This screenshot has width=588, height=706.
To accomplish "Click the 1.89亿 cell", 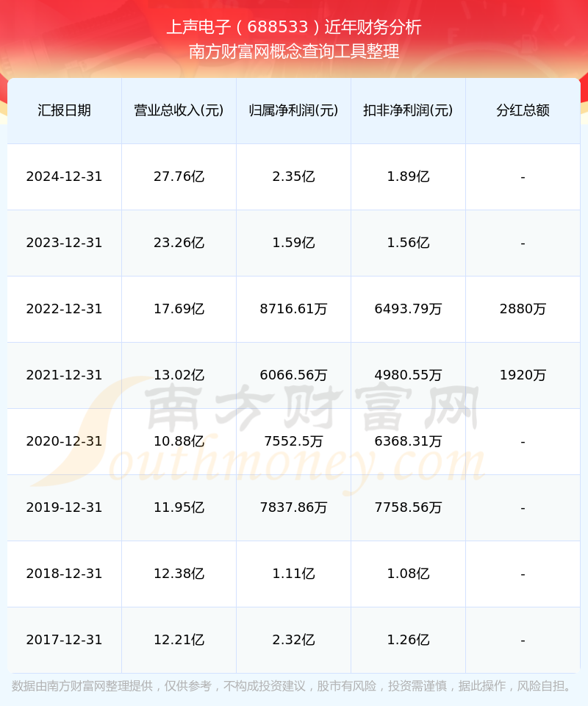I will (x=408, y=176).
